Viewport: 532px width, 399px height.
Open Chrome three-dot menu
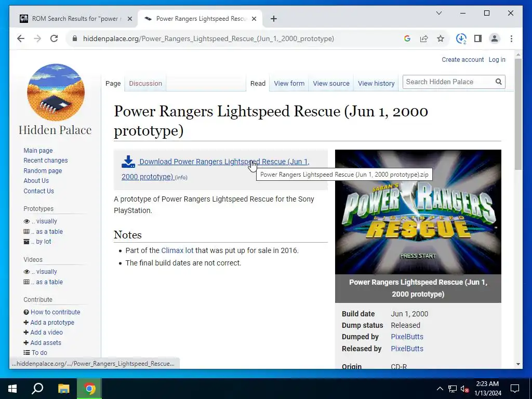pos(511,38)
